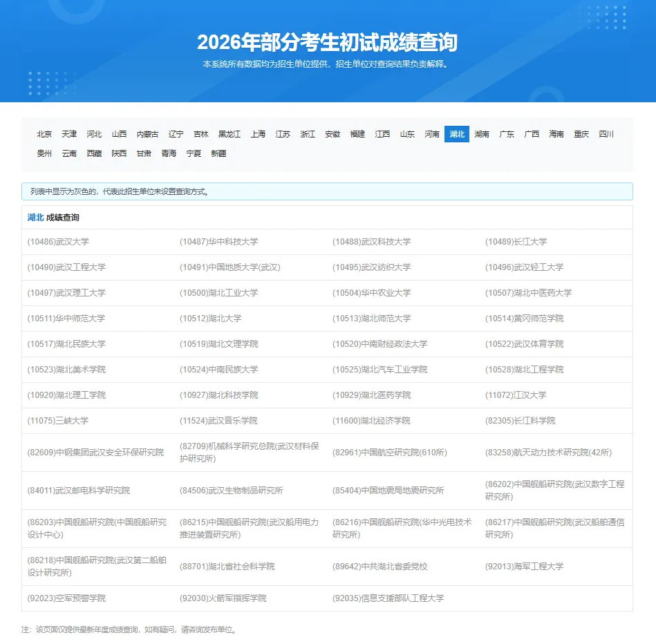Select the 贵州 province tab

click(x=44, y=153)
